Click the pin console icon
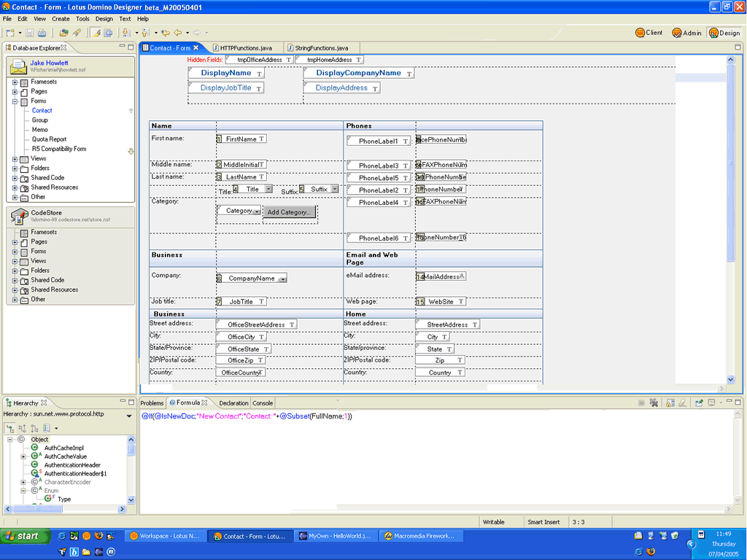 pyautogui.click(x=699, y=402)
